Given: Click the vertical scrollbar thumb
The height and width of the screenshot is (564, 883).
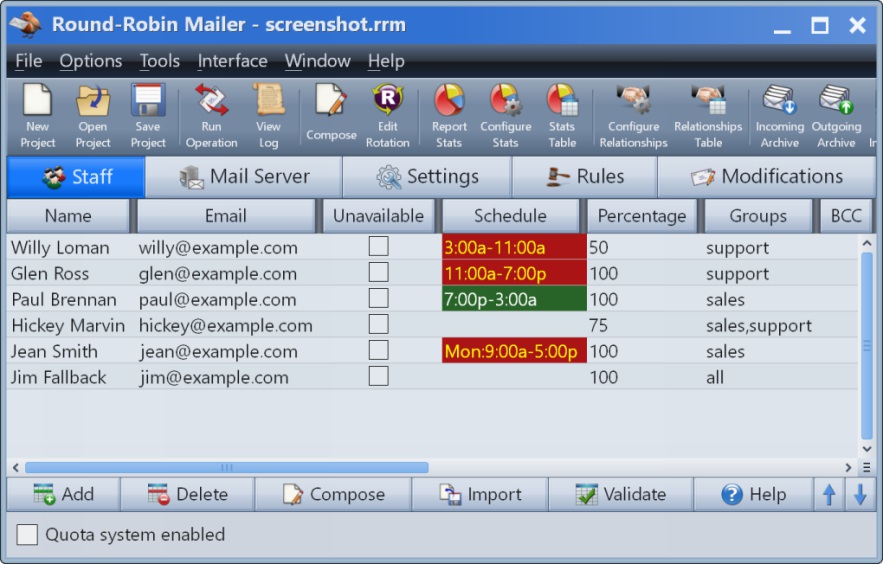Looking at the screenshot, I should [867, 346].
